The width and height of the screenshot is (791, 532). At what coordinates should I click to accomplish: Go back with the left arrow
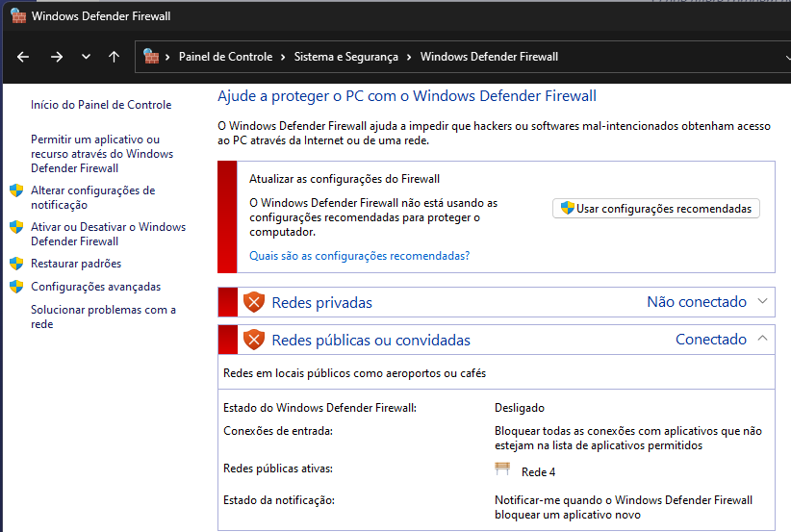click(x=23, y=57)
